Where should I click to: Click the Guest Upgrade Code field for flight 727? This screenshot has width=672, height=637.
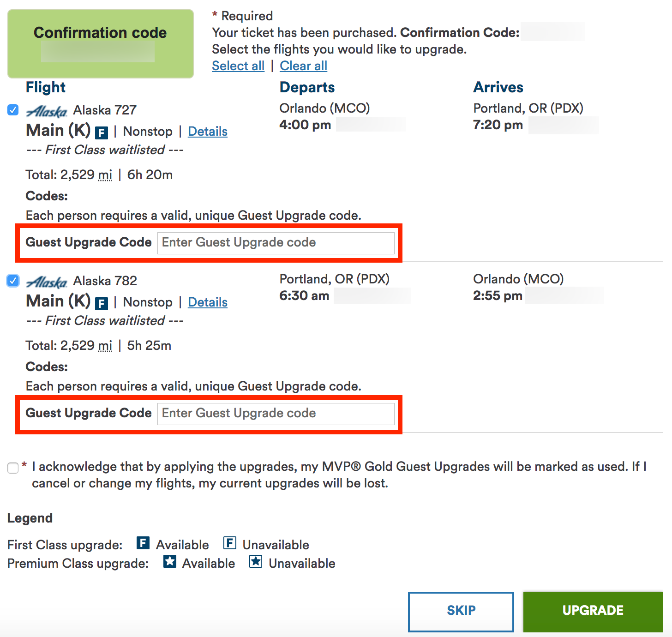[x=276, y=242]
